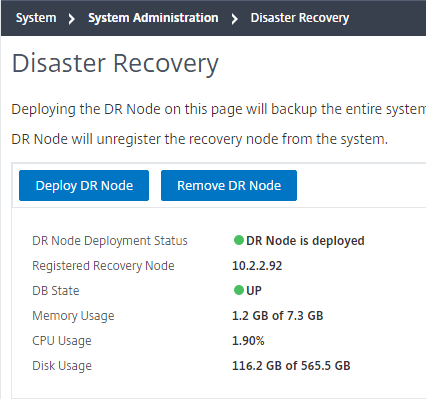Open the System breadcrumb link

tap(36, 18)
